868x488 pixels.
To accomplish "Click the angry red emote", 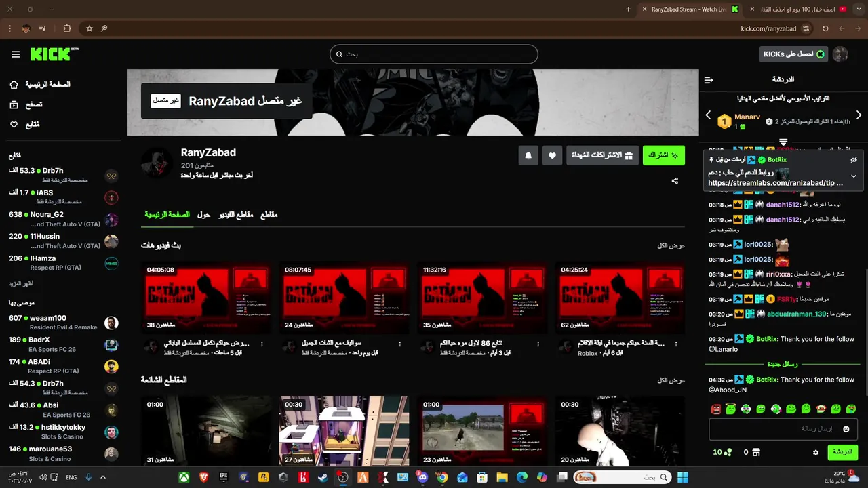I will click(715, 409).
